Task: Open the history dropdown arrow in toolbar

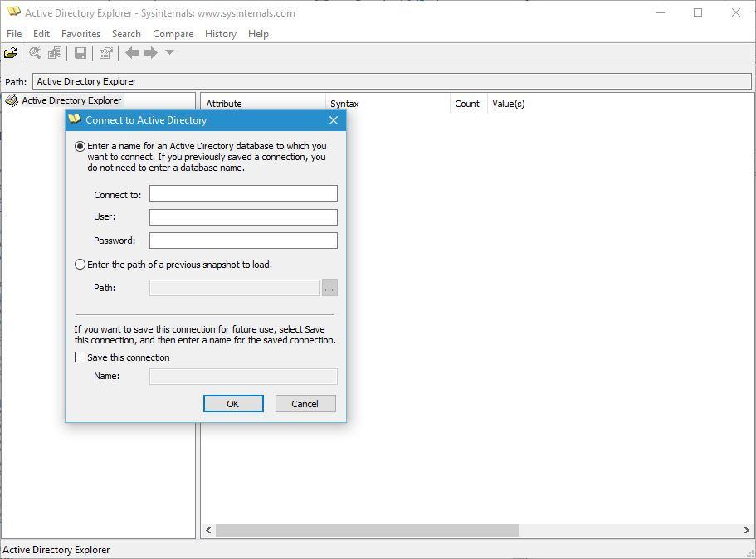Action: click(169, 51)
